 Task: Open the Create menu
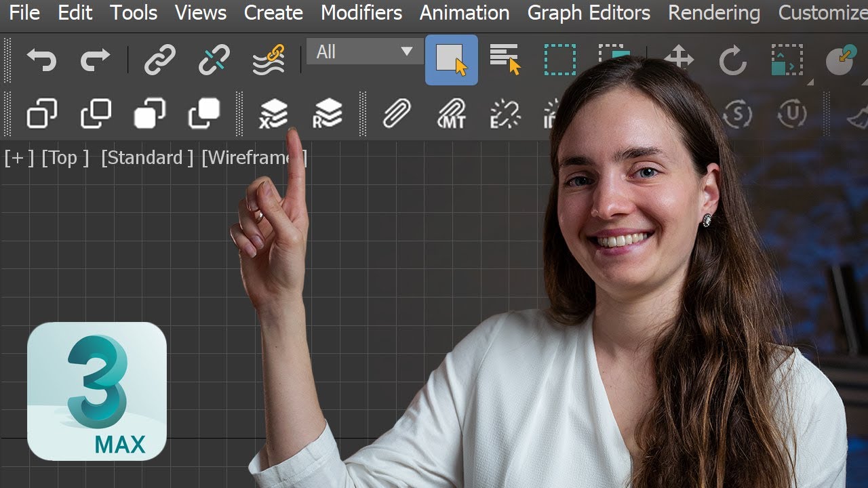(273, 13)
